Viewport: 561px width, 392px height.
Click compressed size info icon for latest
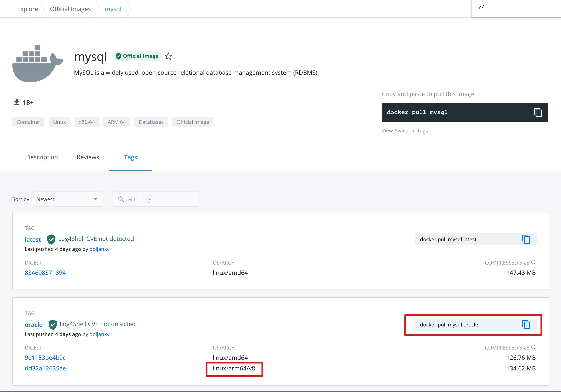click(533, 262)
